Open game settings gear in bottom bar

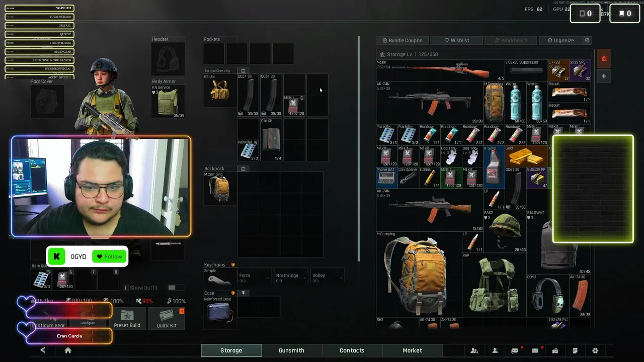[x=595, y=350]
